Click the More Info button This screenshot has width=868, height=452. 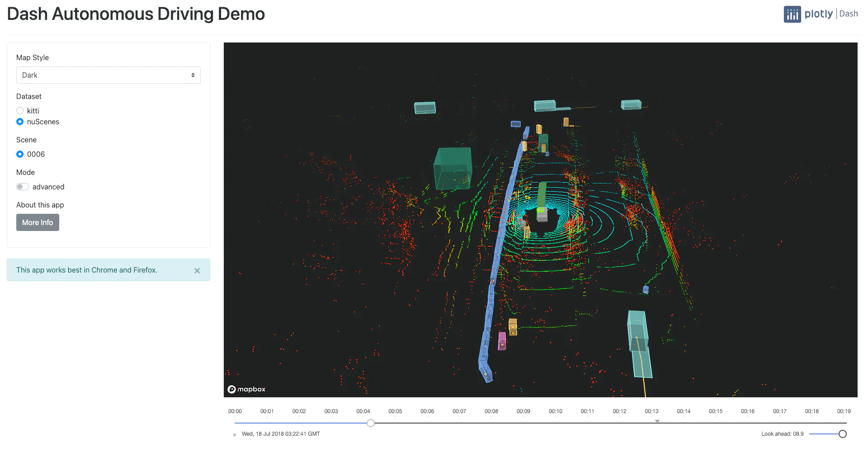pos(38,222)
